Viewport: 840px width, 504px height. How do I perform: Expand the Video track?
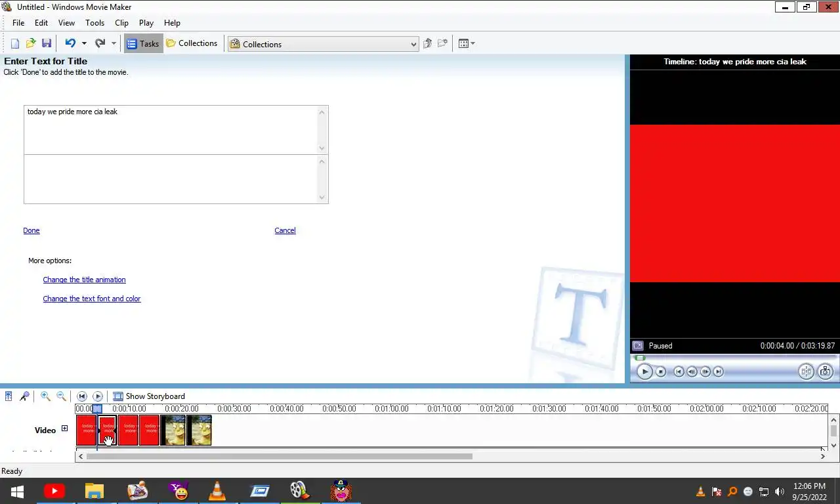(64, 429)
